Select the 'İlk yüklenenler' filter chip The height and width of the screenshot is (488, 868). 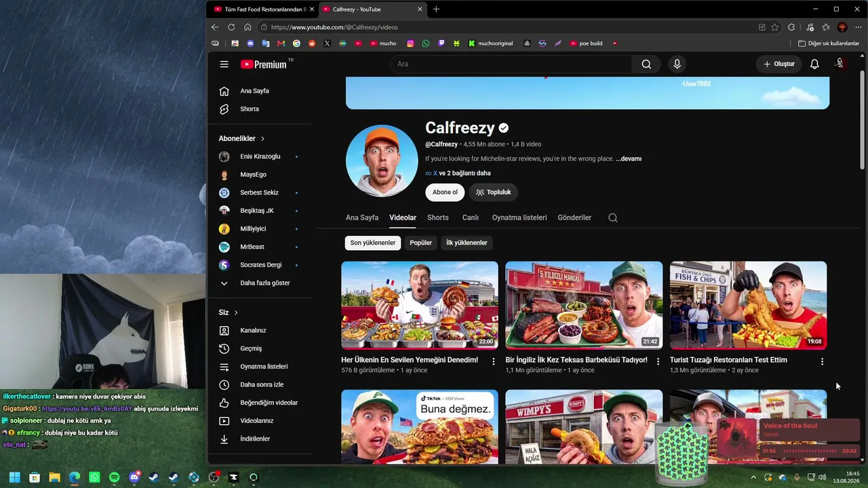coord(467,243)
